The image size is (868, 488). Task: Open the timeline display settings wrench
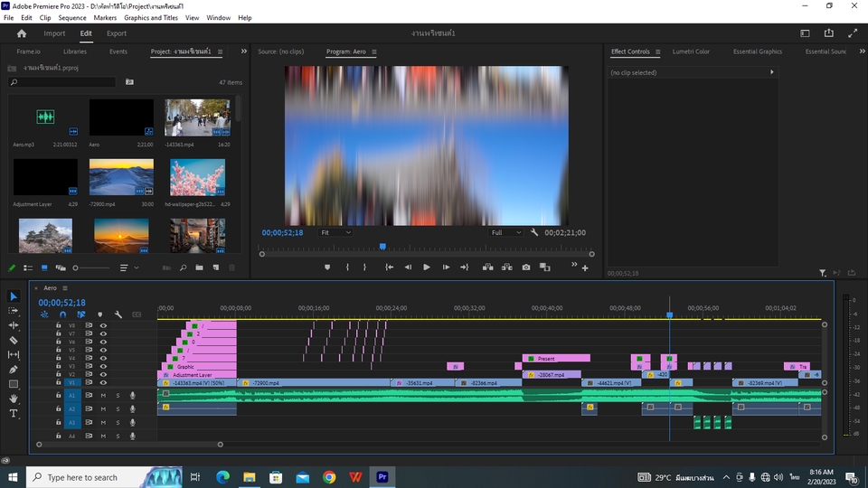(118, 314)
